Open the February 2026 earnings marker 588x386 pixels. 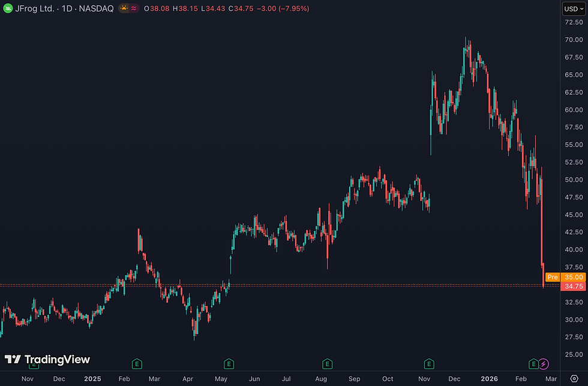point(533,364)
